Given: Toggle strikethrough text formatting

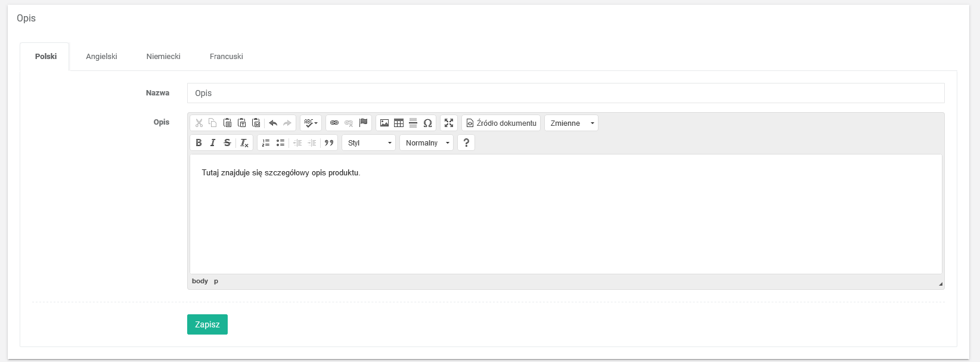Looking at the screenshot, I should [x=227, y=143].
